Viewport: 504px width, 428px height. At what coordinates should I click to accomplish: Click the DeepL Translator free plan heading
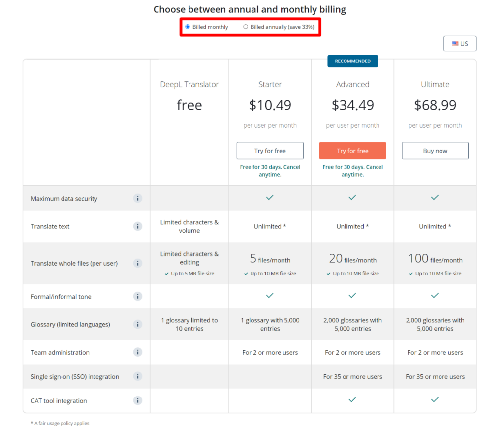point(189,85)
